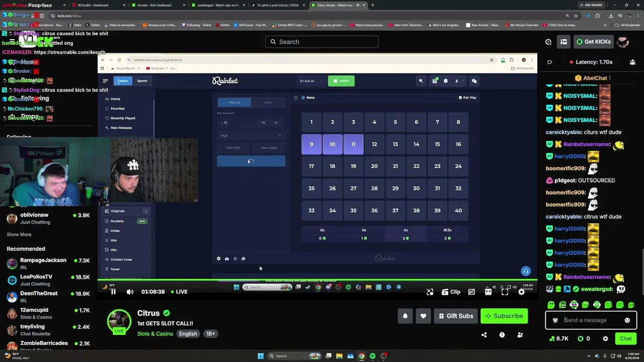644x362 pixels.
Task: Open stream settings gear in player
Action: point(522,292)
